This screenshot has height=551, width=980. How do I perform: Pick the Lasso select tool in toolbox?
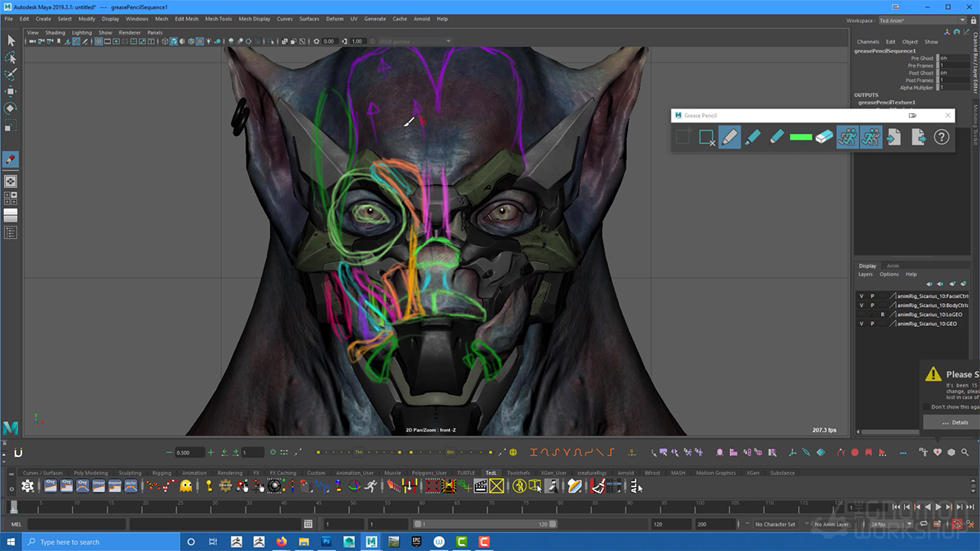11,58
